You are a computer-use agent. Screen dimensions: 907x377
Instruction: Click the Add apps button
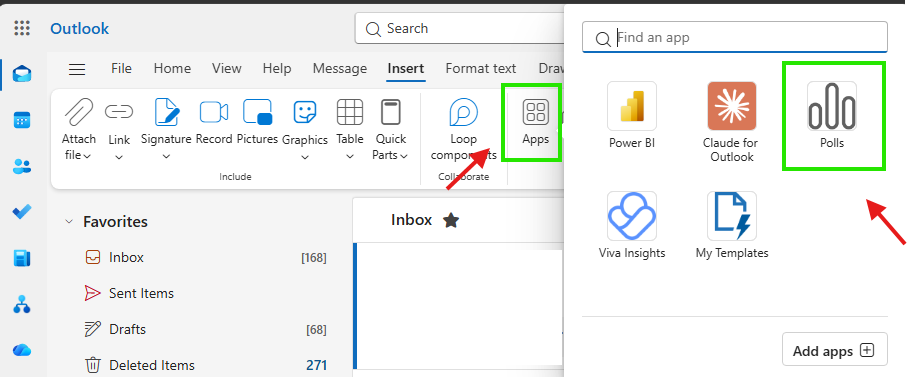click(834, 349)
